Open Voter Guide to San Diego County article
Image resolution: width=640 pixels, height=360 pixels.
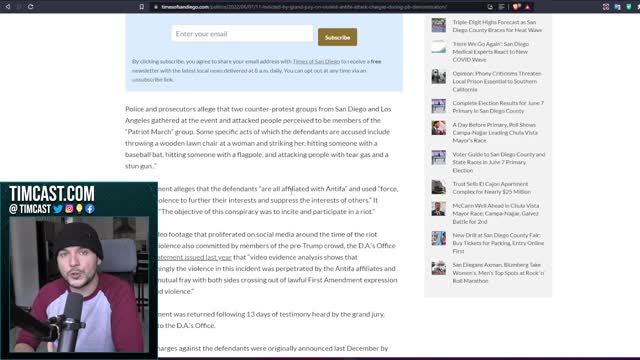[499, 162]
